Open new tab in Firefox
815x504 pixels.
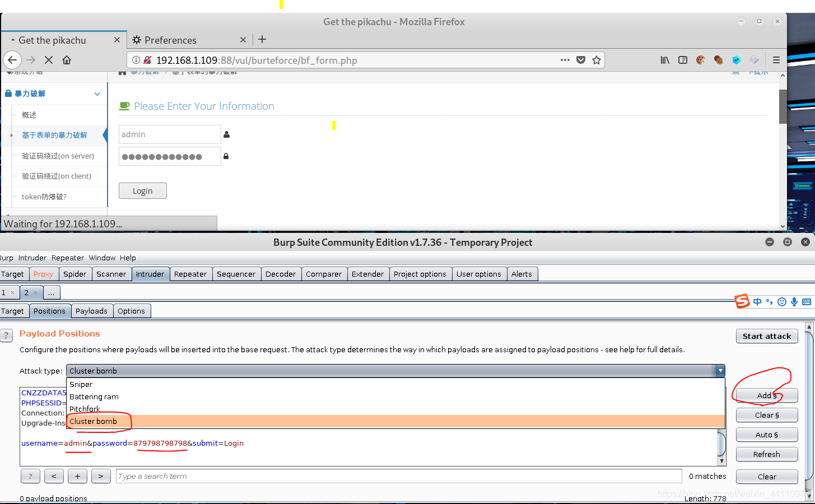point(262,39)
